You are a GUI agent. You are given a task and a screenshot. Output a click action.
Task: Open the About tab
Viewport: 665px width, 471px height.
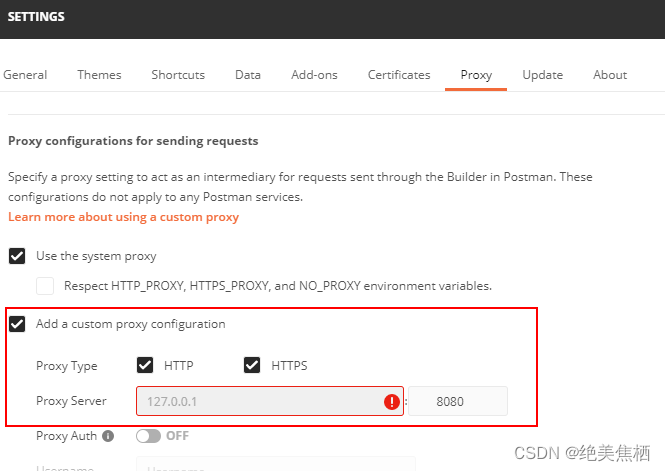pos(610,75)
